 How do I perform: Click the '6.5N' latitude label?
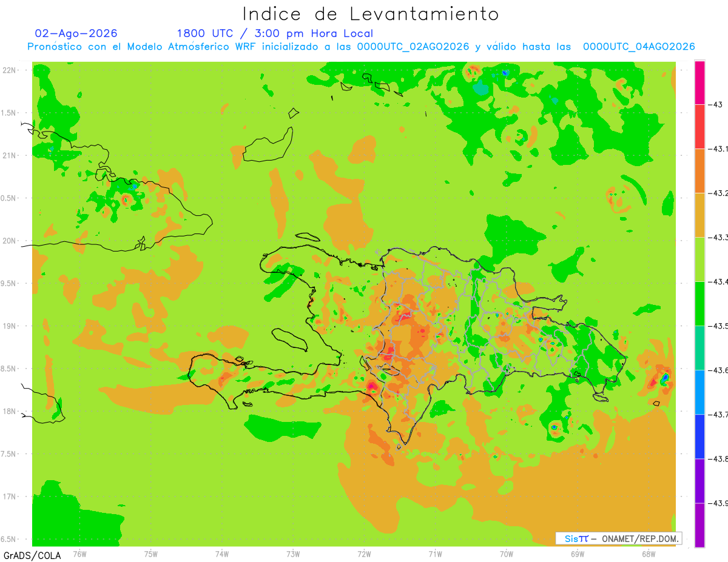tap(8, 539)
